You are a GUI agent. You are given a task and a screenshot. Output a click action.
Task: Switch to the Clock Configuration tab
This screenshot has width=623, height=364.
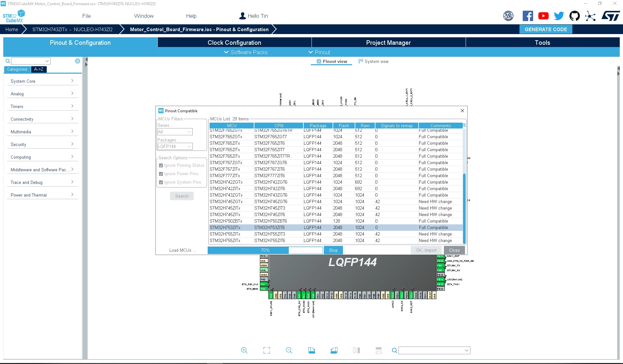coord(234,42)
